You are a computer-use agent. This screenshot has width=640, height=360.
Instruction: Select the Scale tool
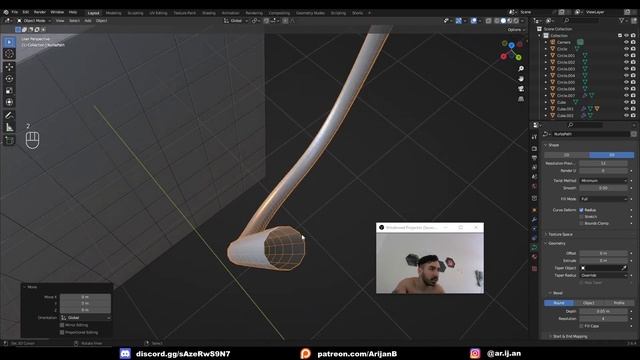[9, 91]
